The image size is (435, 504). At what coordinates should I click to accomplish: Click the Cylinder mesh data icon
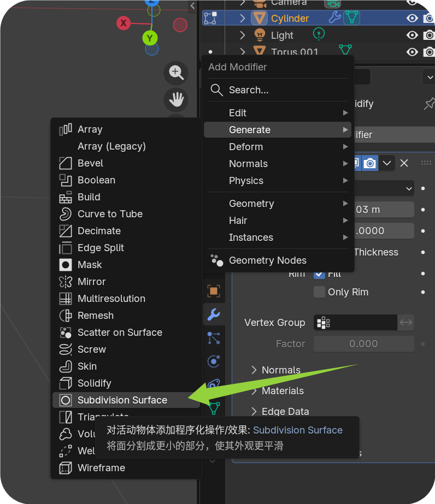(x=352, y=17)
